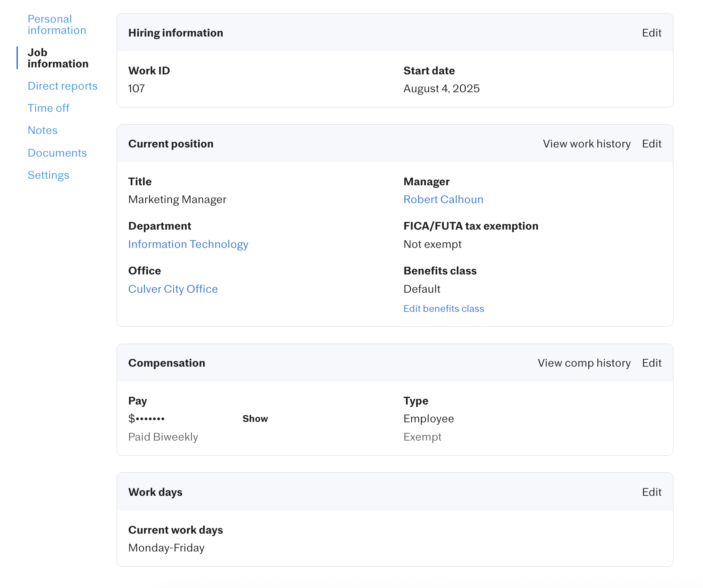Click the Hiring information heading
This screenshot has width=703, height=588.
tap(175, 33)
